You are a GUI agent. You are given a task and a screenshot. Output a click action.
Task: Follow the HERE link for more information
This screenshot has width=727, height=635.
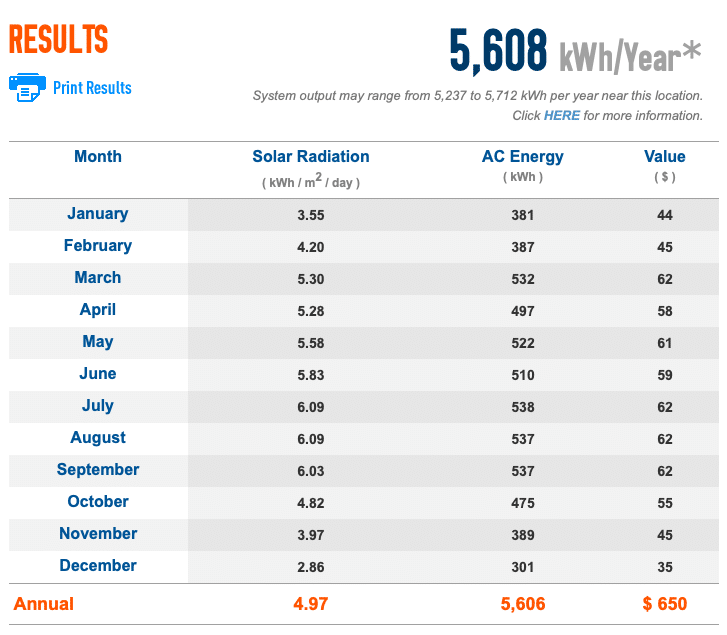561,115
